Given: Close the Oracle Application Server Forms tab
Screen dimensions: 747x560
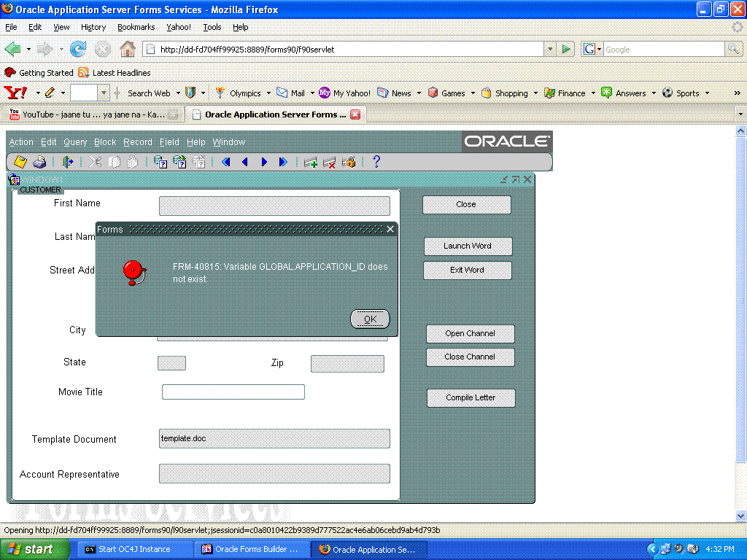Looking at the screenshot, I should 355,114.
